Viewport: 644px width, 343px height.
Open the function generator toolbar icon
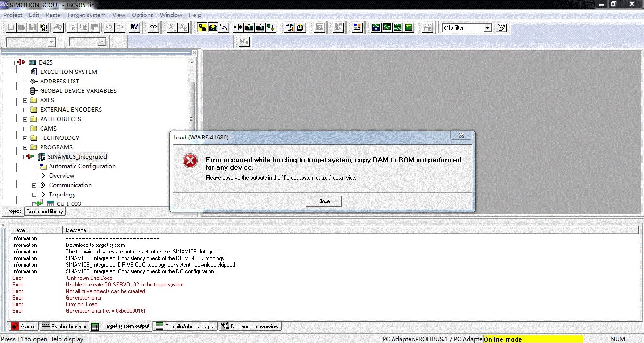click(387, 27)
